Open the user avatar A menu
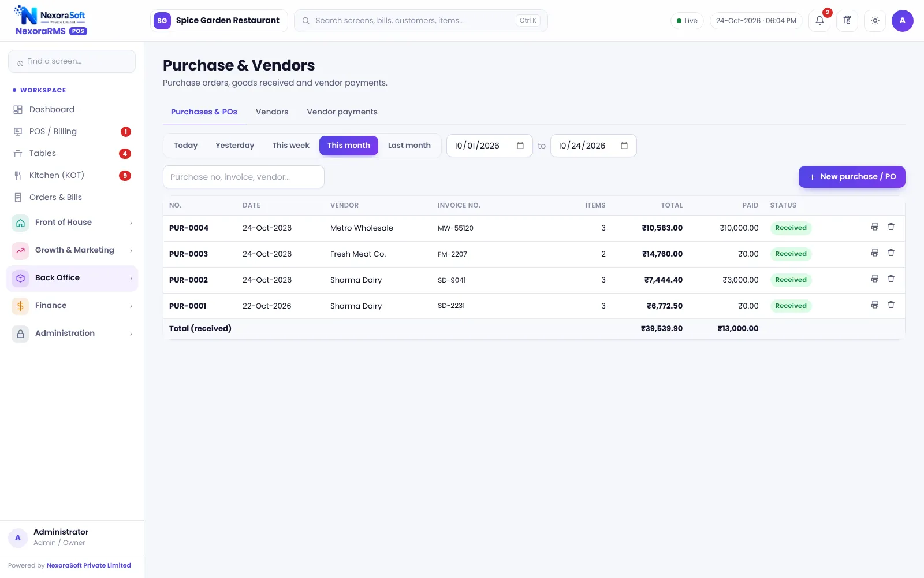 coord(903,21)
